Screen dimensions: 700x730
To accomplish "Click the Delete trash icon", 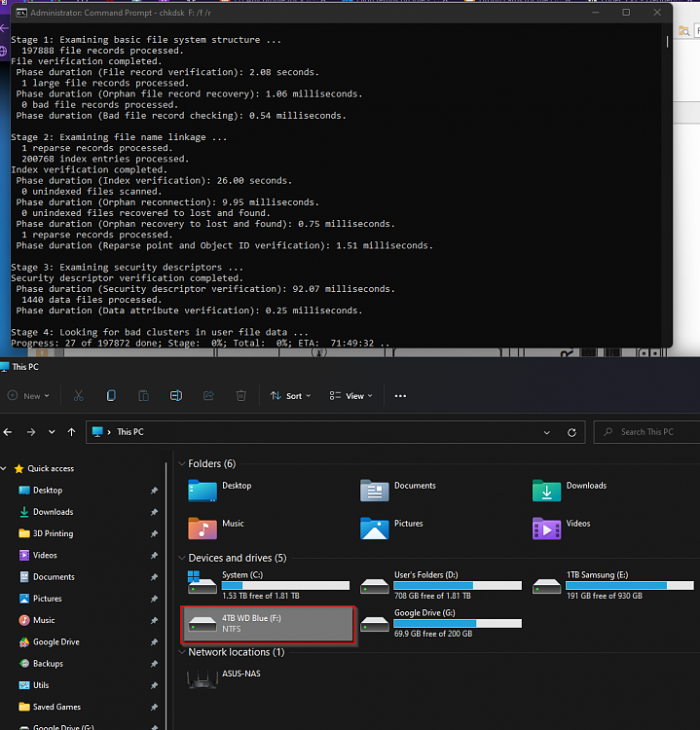I will pos(240,396).
